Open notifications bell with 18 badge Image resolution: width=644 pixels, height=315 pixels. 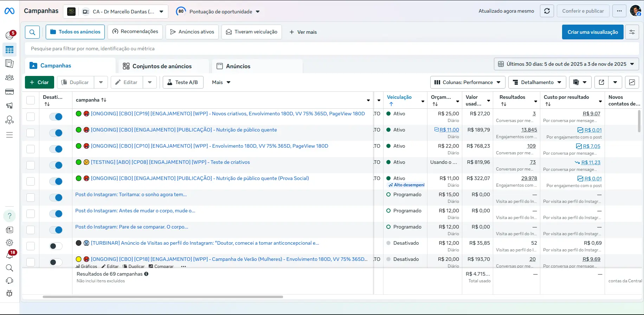(x=9, y=255)
